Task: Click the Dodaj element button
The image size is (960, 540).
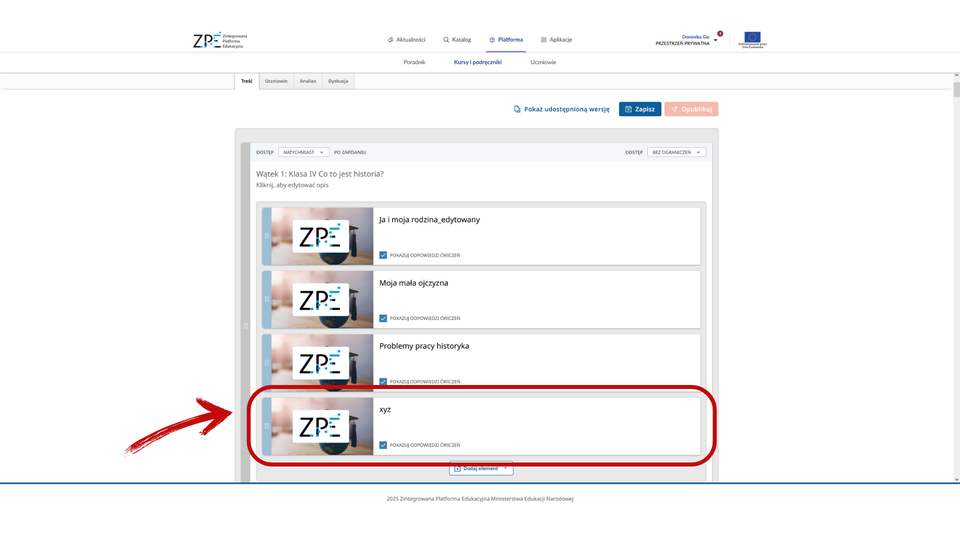Action: pyautogui.click(x=481, y=468)
